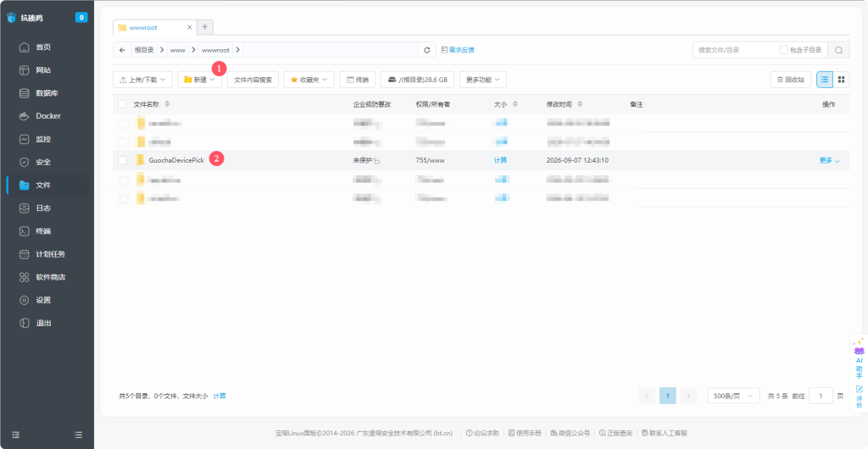The height and width of the screenshot is (449, 868).
Task: Click the next page arrow
Action: point(688,396)
